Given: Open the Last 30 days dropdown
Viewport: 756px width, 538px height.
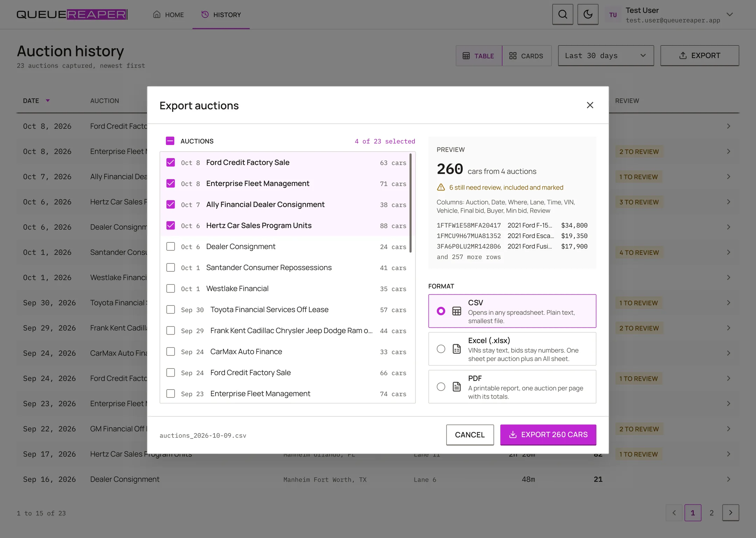Looking at the screenshot, I should [x=605, y=56].
